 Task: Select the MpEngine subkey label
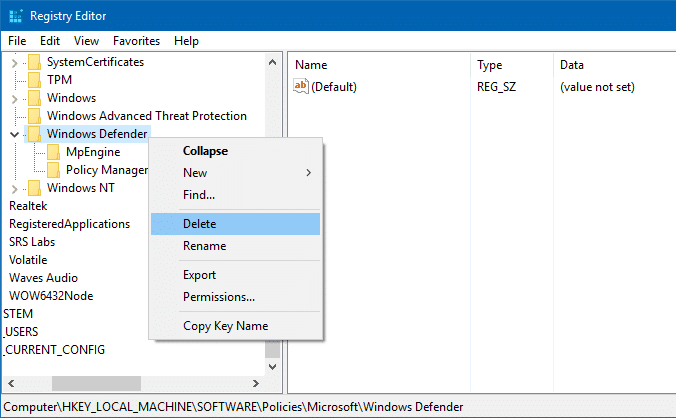coord(93,152)
